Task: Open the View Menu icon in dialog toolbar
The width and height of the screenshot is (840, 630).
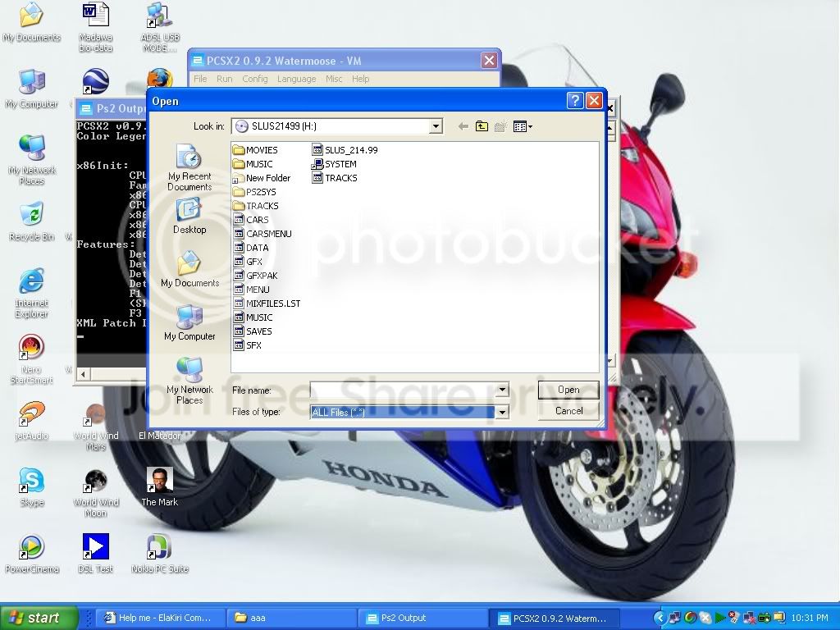Action: (x=523, y=126)
